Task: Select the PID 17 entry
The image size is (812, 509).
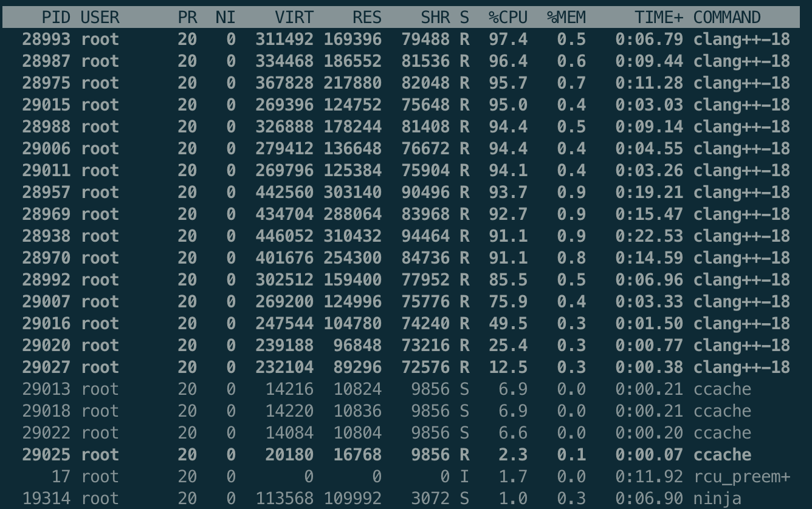Action: [x=61, y=477]
